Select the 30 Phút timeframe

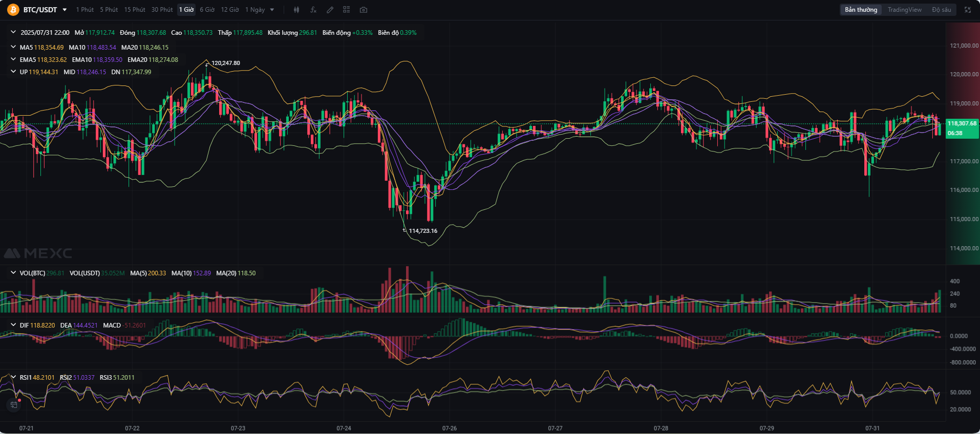point(162,10)
